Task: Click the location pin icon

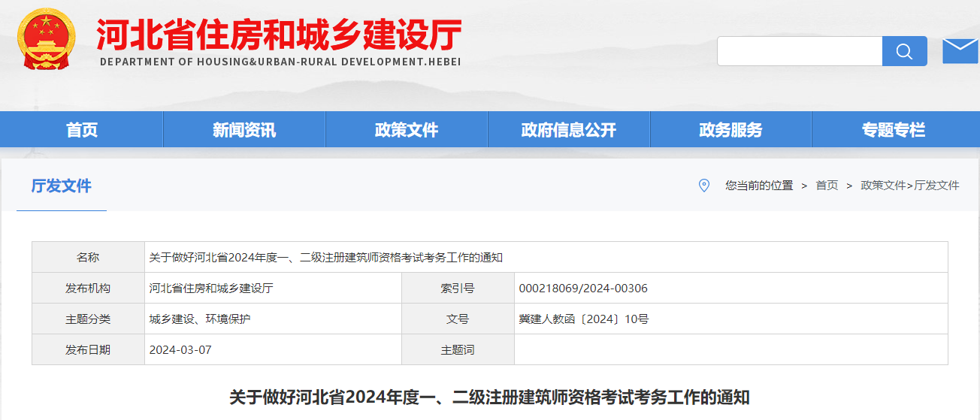Action: point(703,186)
